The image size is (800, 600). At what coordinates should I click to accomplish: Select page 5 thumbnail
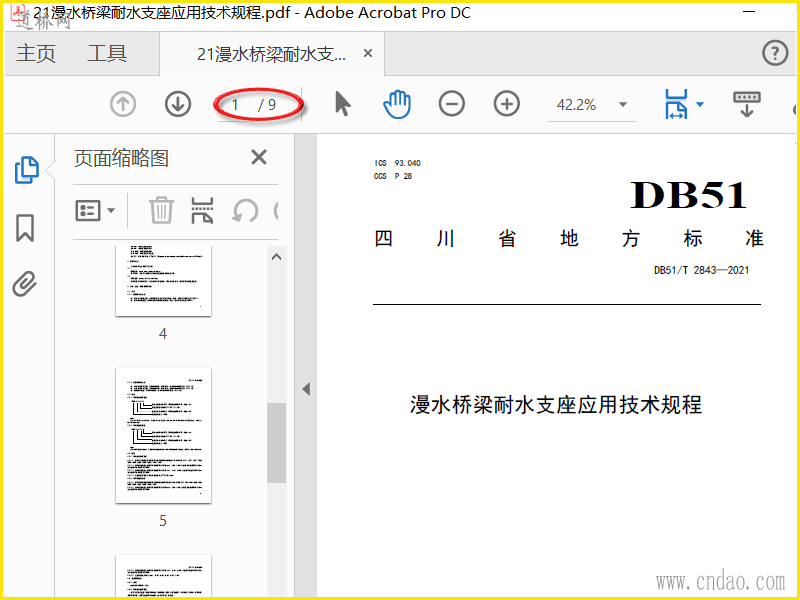(163, 435)
